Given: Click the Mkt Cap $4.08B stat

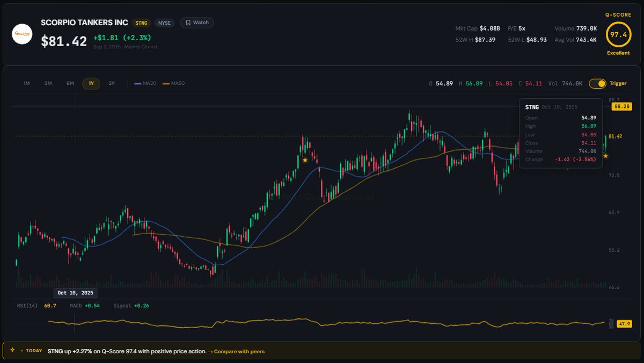Looking at the screenshot, I should pos(477,28).
